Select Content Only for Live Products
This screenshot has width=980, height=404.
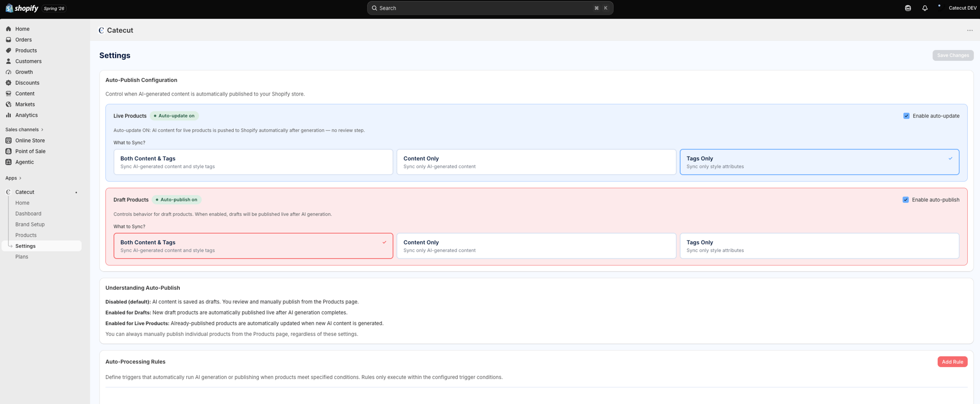[536, 162]
